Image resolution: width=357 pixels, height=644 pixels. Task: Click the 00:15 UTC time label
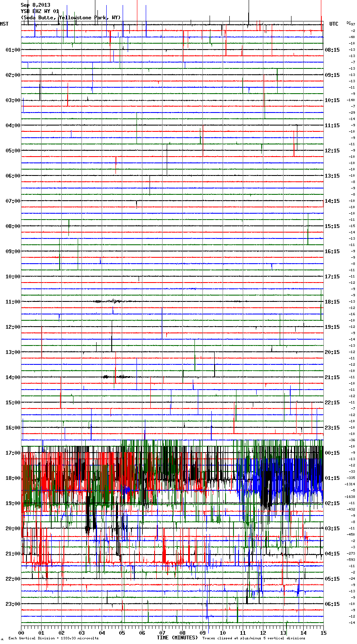click(332, 453)
